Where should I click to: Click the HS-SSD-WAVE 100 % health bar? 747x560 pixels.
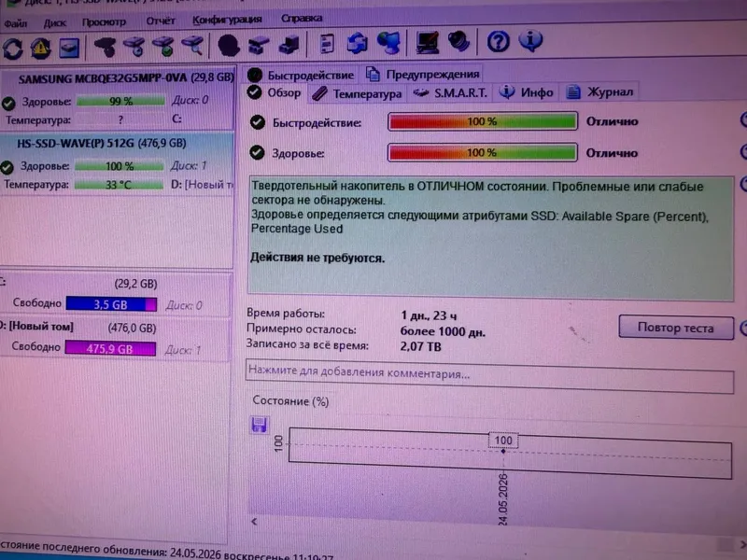click(x=120, y=166)
